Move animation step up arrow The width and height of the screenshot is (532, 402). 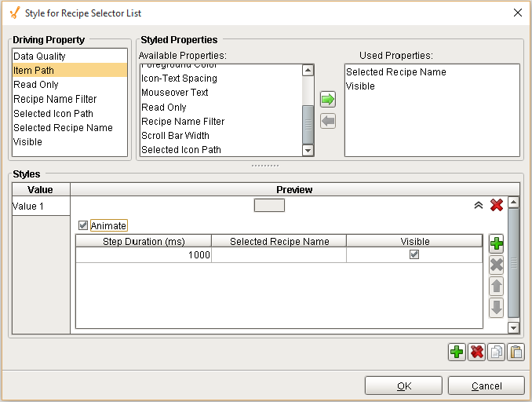click(496, 287)
